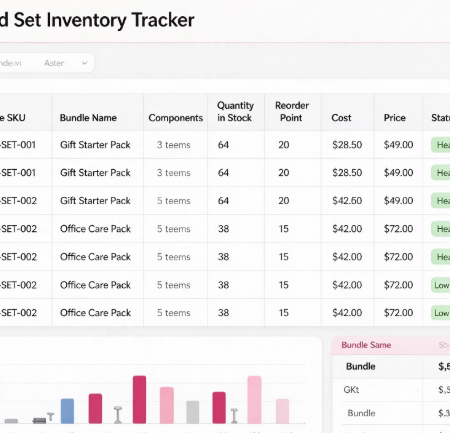Click the bold Bundle header in side panel
This screenshot has height=433, width=450.
(x=361, y=366)
